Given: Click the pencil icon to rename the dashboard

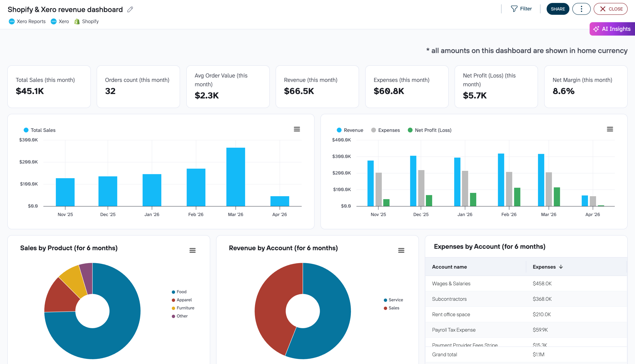Looking at the screenshot, I should [130, 9].
